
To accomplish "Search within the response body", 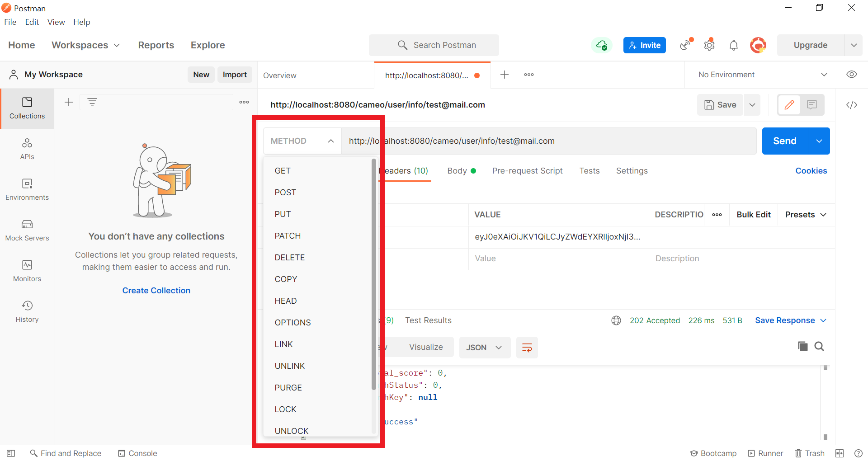I will click(x=819, y=346).
